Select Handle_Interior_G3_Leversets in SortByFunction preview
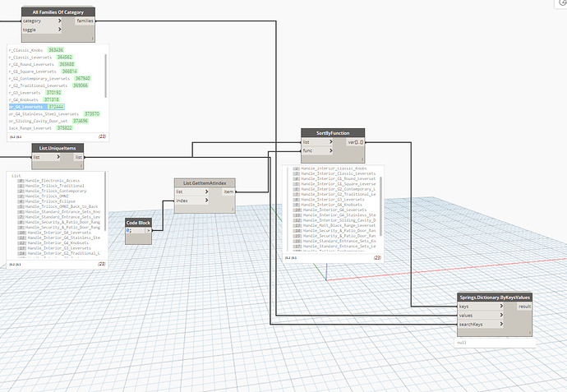 333,199
